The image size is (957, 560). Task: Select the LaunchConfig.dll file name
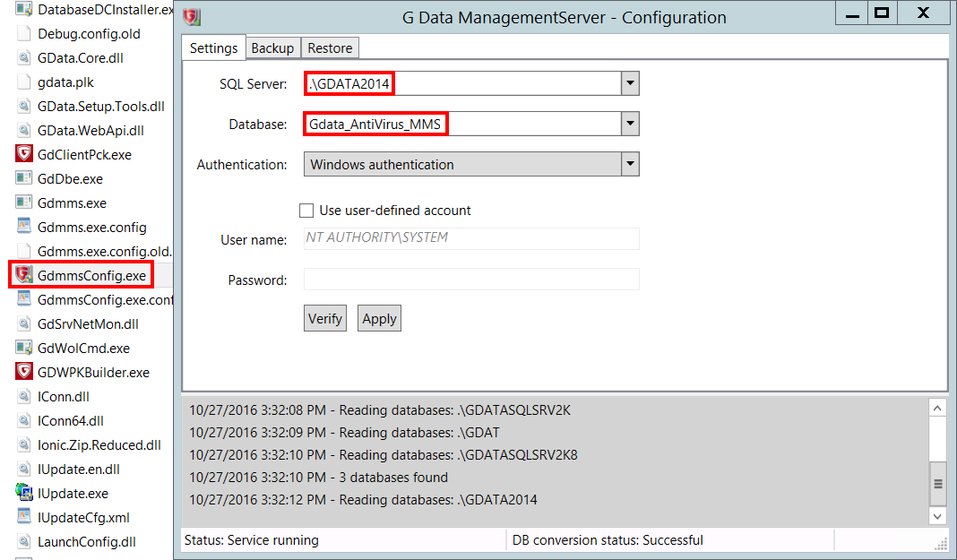pyautogui.click(x=87, y=542)
